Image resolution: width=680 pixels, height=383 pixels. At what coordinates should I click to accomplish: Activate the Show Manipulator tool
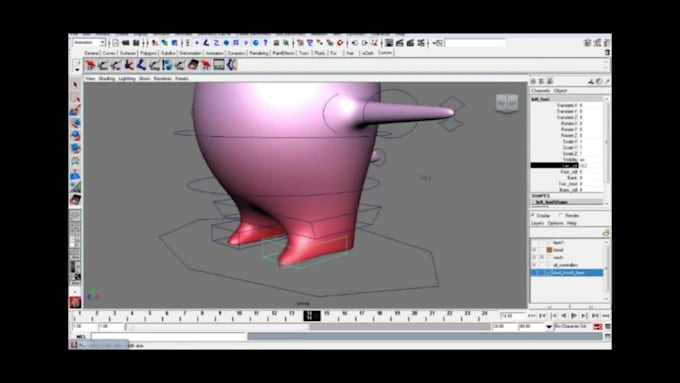[75, 187]
